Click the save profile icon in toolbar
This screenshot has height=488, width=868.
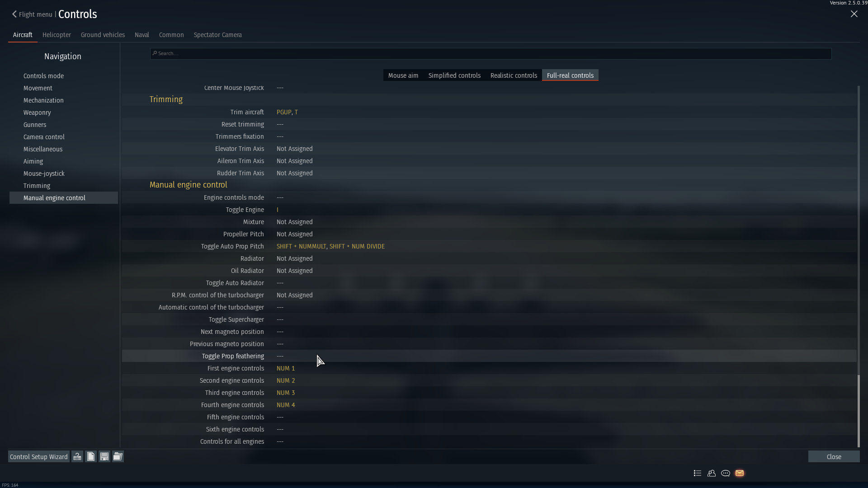point(104,456)
